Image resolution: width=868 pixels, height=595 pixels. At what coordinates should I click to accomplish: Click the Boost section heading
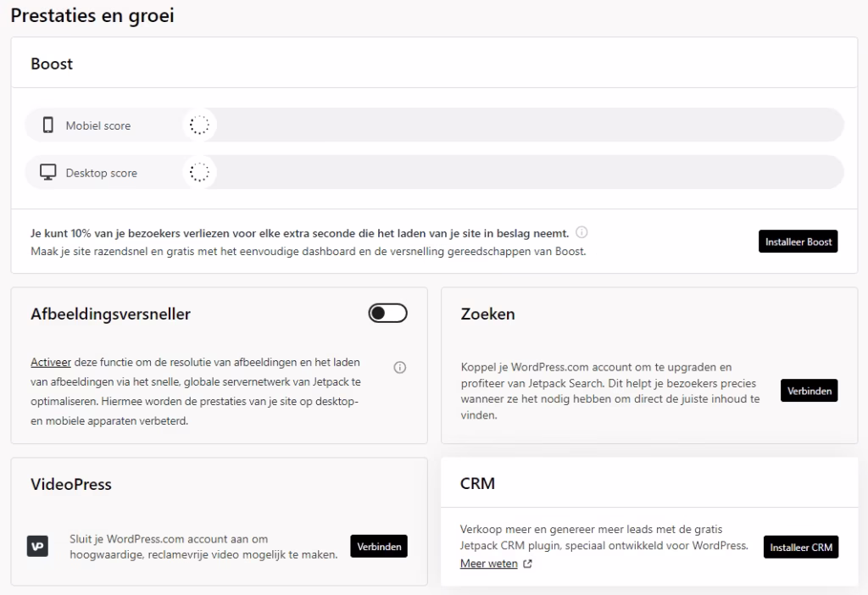[52, 64]
